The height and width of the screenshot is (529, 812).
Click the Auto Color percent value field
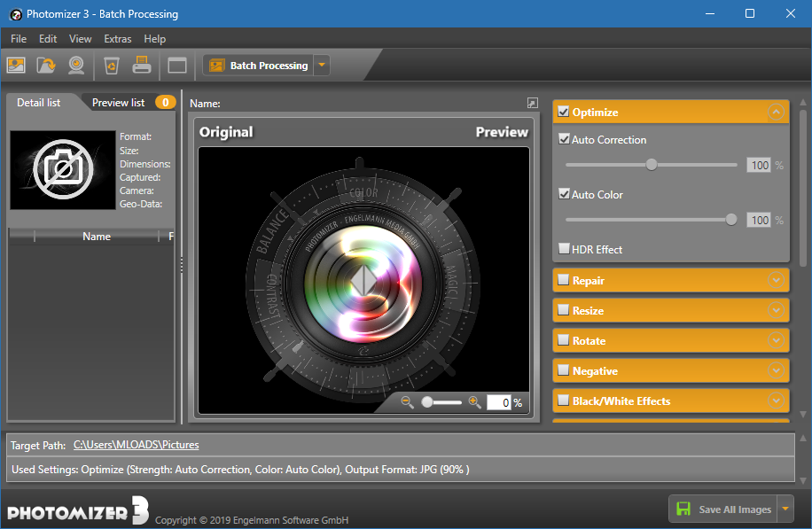759,220
